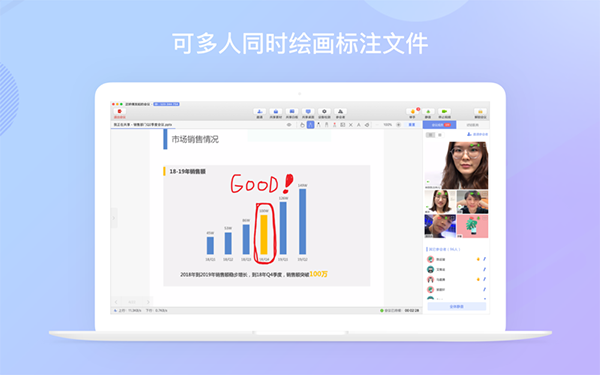This screenshot has height=375, width=600.
Task: Switch to the meeting video tab with badge
Action: coord(439,125)
